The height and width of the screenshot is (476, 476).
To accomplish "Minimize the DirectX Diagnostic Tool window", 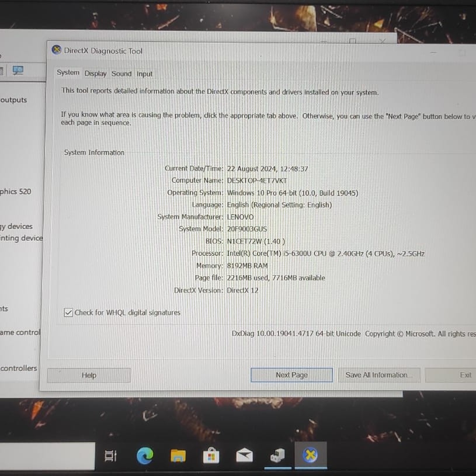I will 433,53.
